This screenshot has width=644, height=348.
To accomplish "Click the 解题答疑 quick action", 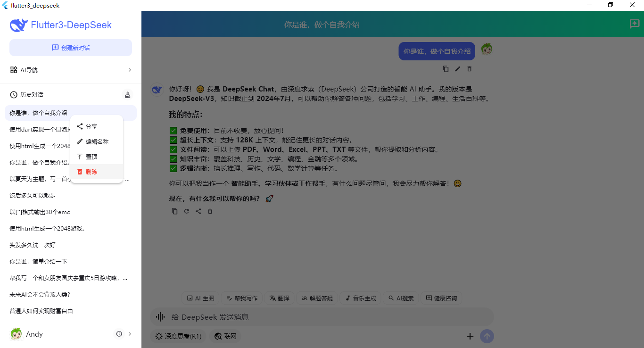I will [x=317, y=298].
